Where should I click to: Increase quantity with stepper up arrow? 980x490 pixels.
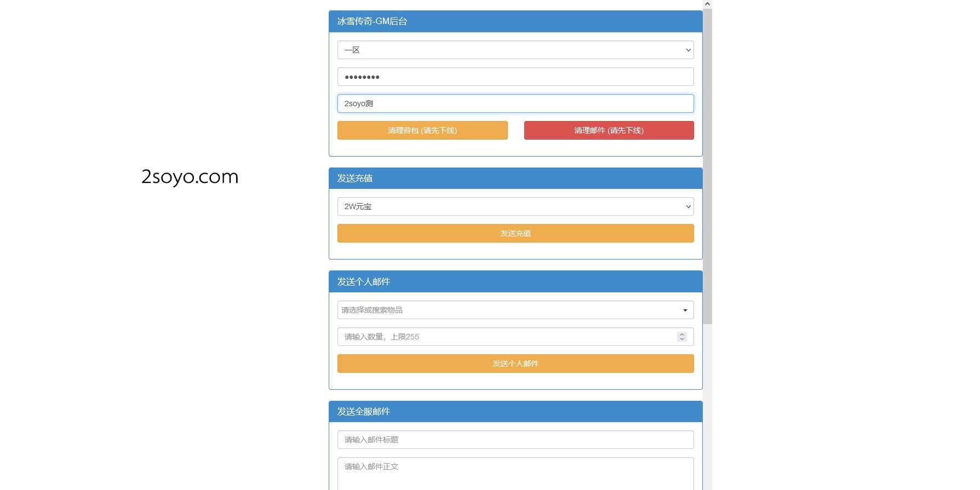[x=682, y=335]
